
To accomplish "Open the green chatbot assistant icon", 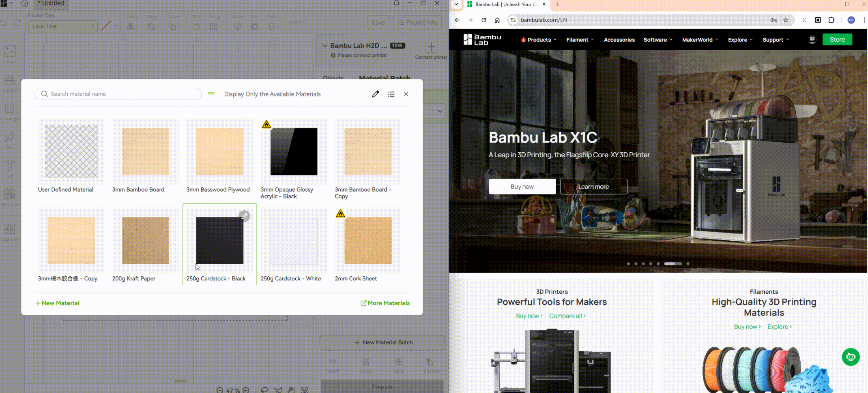I will 851,357.
